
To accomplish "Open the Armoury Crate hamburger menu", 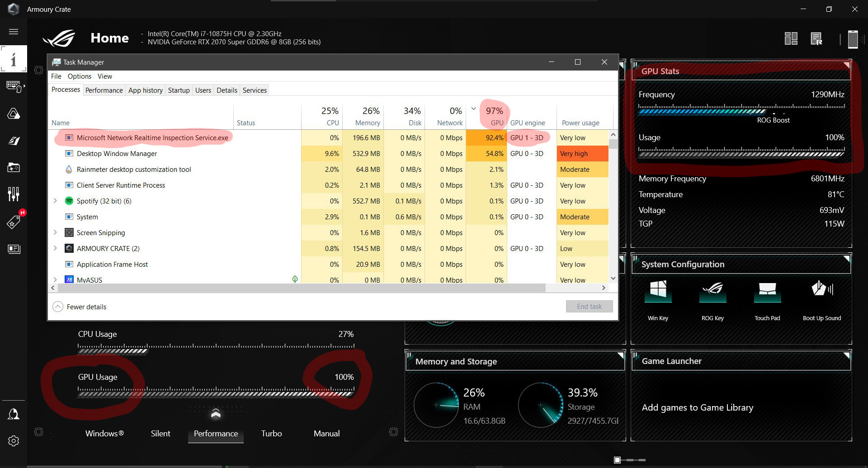I will click(x=14, y=32).
